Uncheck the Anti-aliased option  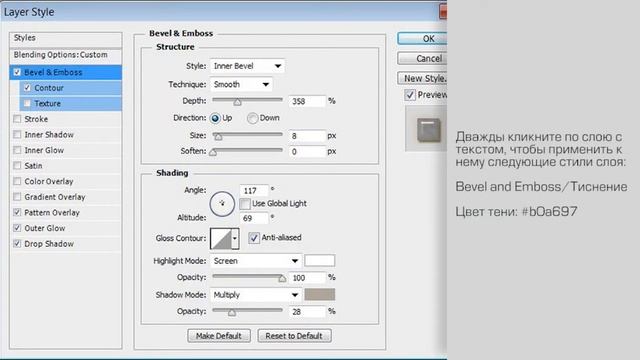coord(254,238)
